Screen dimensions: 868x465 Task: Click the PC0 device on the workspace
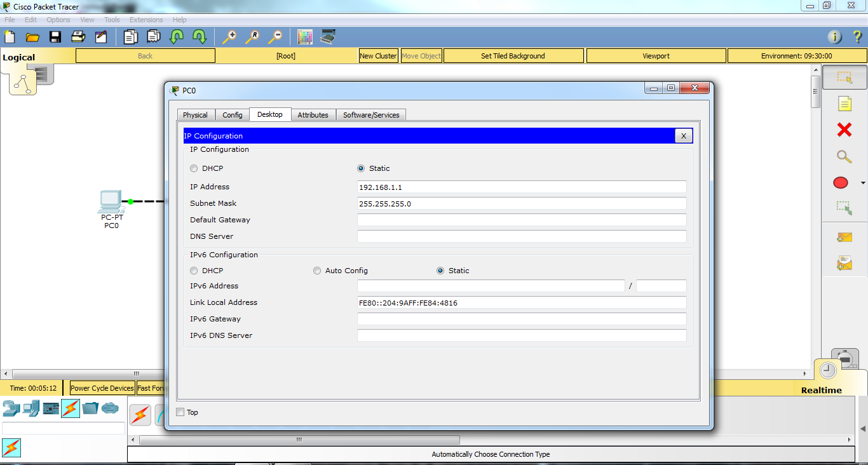pos(111,202)
